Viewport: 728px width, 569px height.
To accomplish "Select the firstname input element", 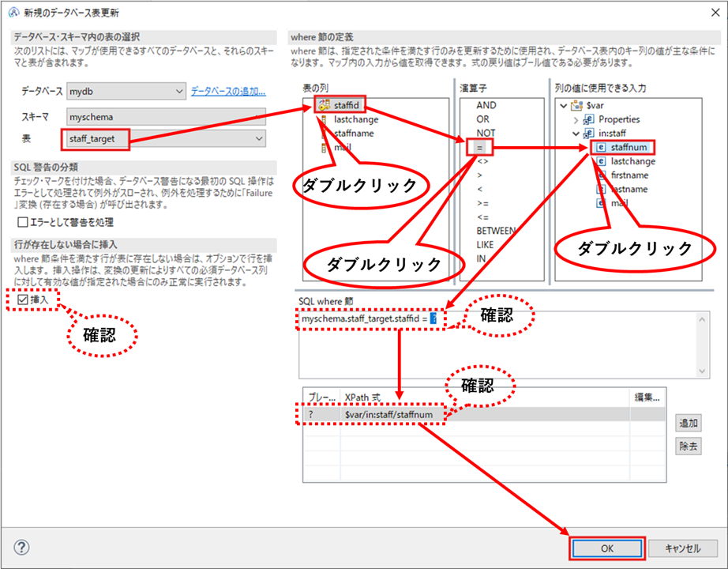I will pos(629,175).
